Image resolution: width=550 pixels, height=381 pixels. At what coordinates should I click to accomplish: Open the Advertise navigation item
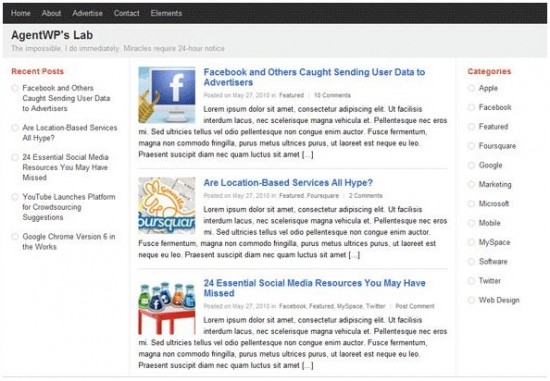point(87,13)
